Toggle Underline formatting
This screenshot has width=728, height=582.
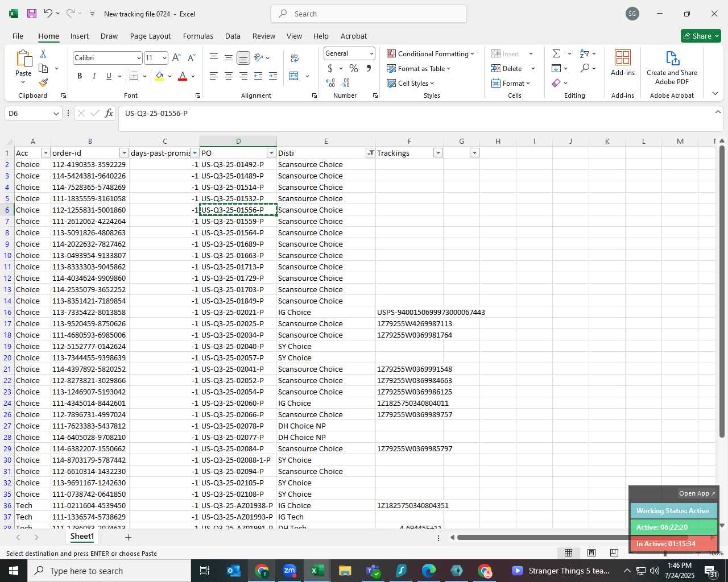click(109, 76)
